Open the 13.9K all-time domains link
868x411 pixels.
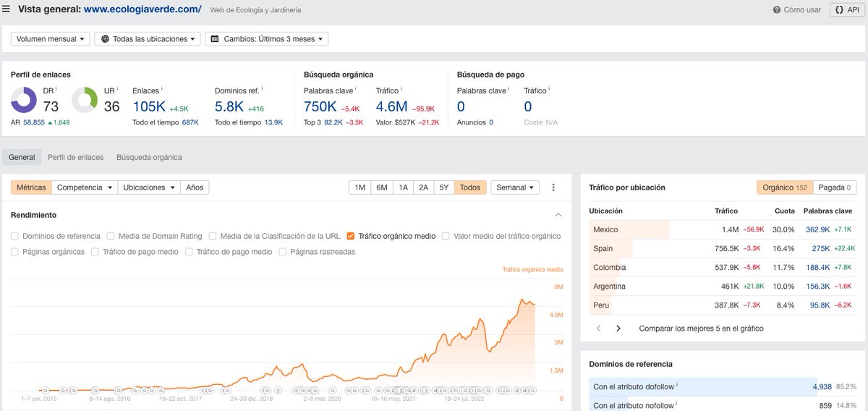pyautogui.click(x=273, y=122)
